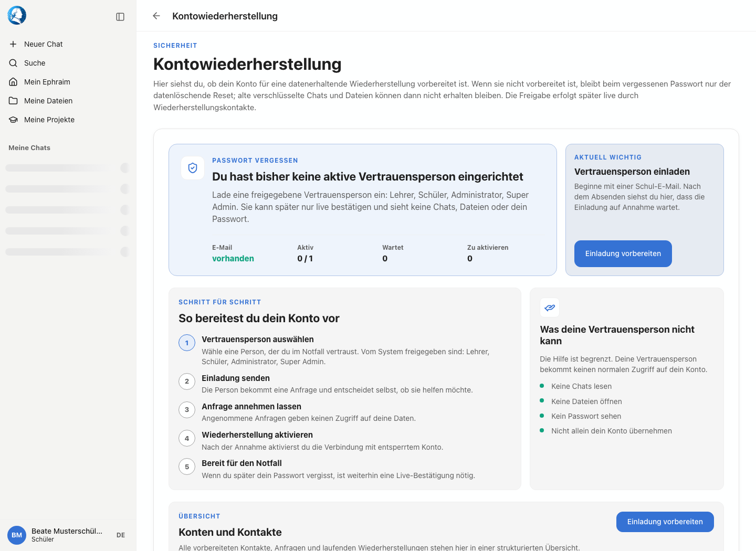Click step number 1 circle

point(187,343)
